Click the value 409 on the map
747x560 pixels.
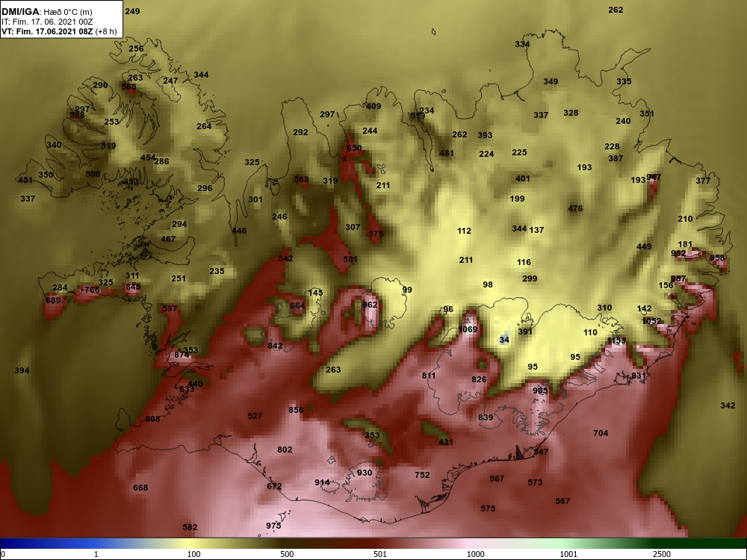point(373,106)
